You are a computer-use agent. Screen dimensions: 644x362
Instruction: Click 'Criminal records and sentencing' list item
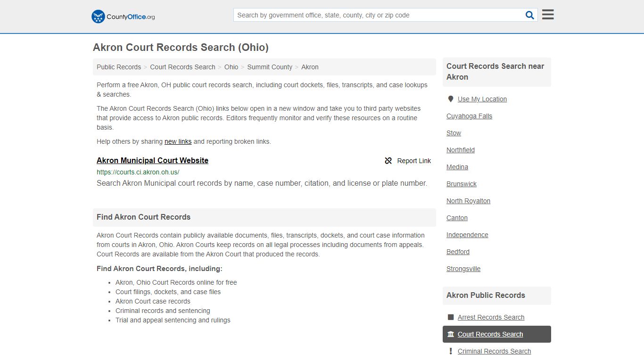163,311
